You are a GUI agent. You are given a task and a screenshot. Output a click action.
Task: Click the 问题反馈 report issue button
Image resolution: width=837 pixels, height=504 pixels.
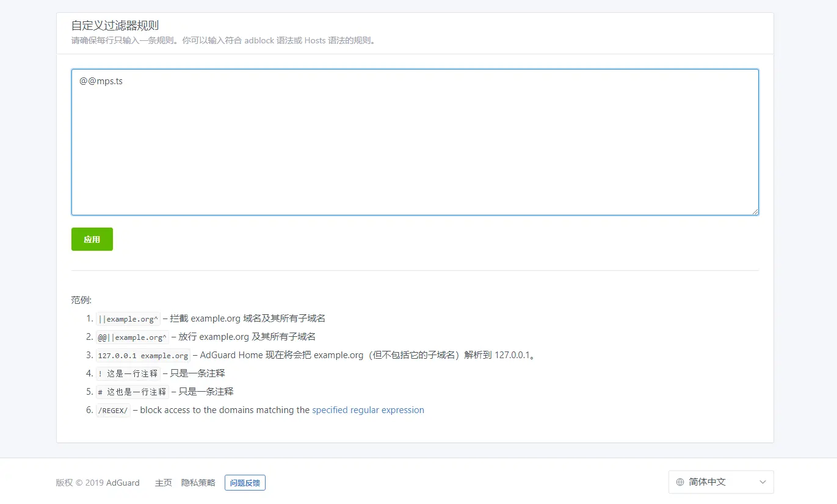point(245,483)
